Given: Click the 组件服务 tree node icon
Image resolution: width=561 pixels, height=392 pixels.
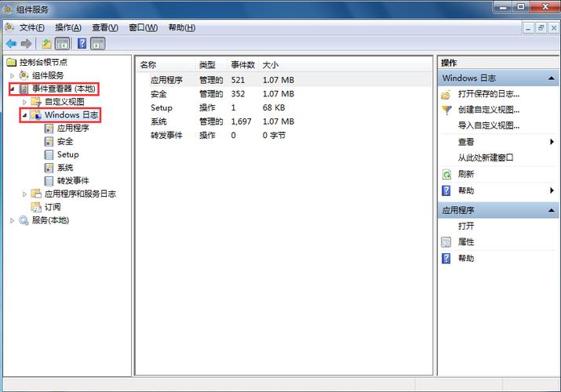Looking at the screenshot, I should (24, 75).
